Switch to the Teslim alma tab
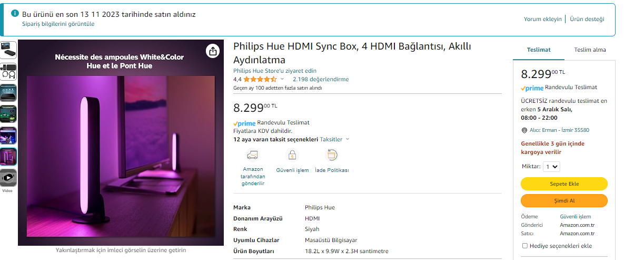 click(590, 50)
